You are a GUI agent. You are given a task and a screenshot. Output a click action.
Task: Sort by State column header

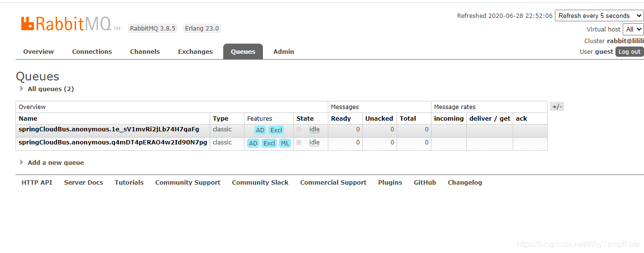click(305, 119)
